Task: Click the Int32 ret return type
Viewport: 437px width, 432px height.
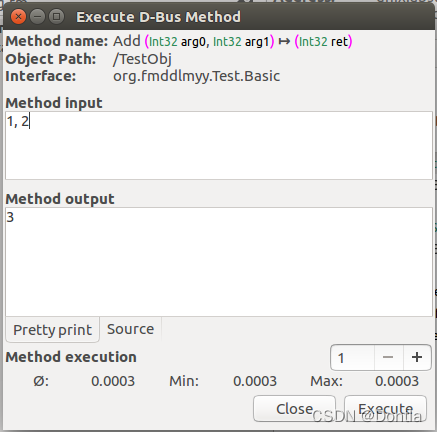Action: (323, 42)
